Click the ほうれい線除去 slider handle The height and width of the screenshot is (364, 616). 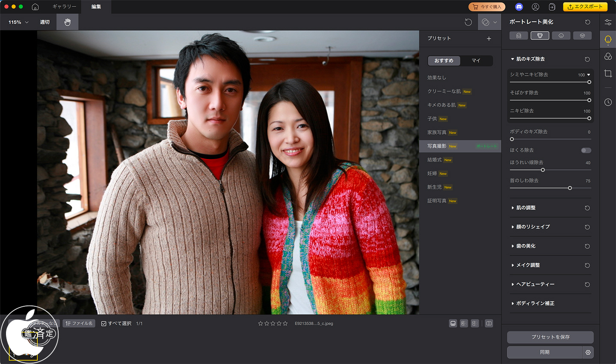click(x=543, y=170)
